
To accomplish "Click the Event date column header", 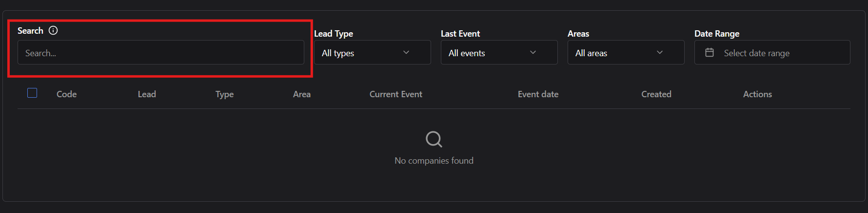I will click(x=538, y=94).
